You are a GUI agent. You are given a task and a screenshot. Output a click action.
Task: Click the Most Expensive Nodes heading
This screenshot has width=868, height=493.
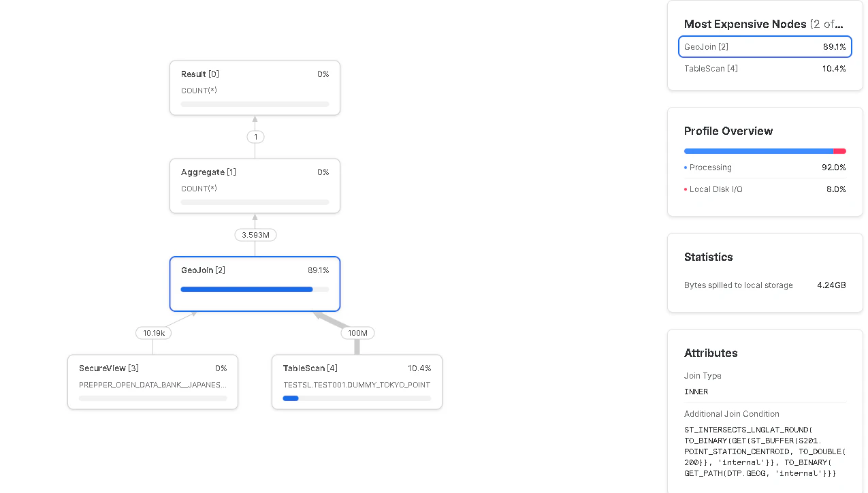pyautogui.click(x=763, y=24)
